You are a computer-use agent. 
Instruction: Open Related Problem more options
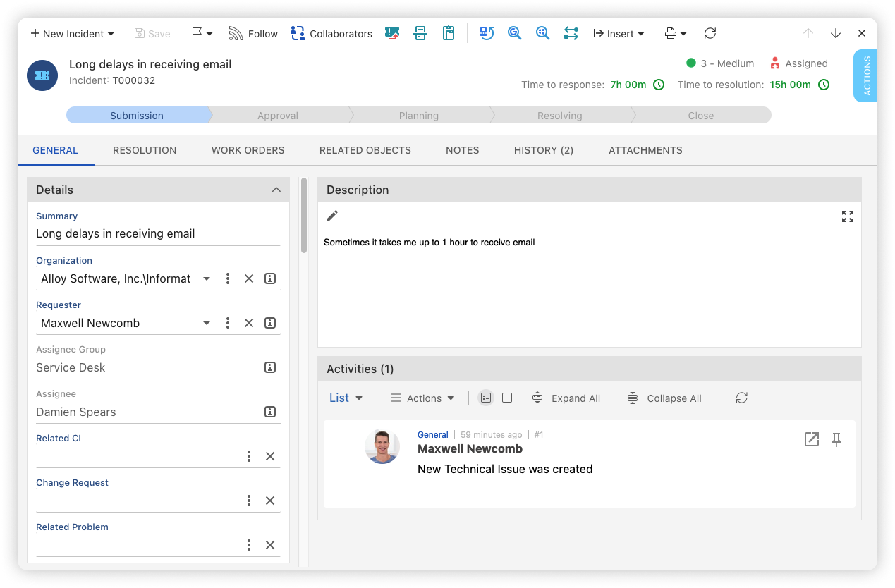[x=249, y=546]
